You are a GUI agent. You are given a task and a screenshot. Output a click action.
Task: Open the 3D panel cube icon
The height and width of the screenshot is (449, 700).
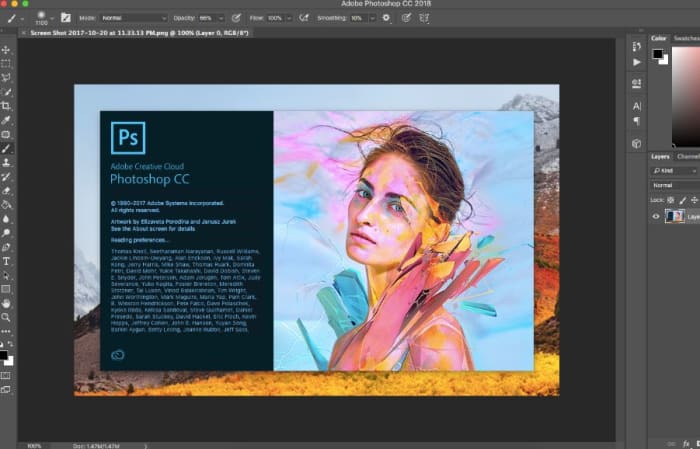coord(637,143)
